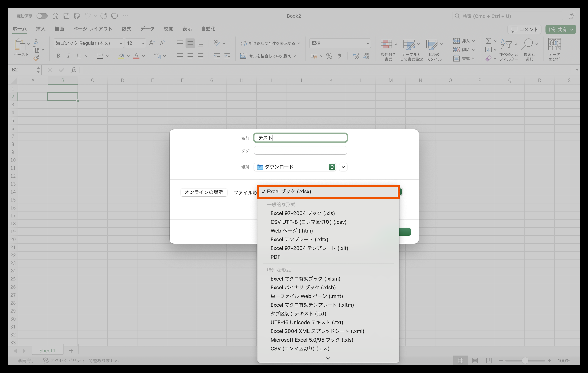Click the ribbon 削除 cells button
Viewport: 588px width, 373px height.
coord(464,50)
